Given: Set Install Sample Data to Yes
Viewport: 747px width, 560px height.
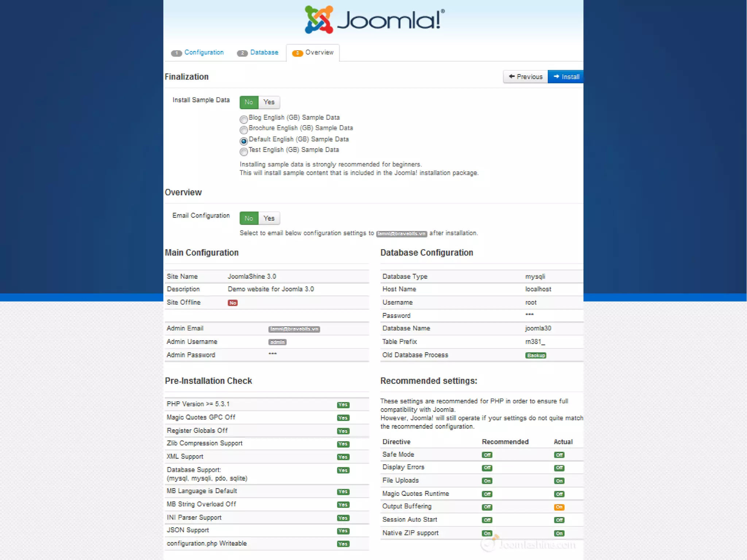Looking at the screenshot, I should 269,102.
